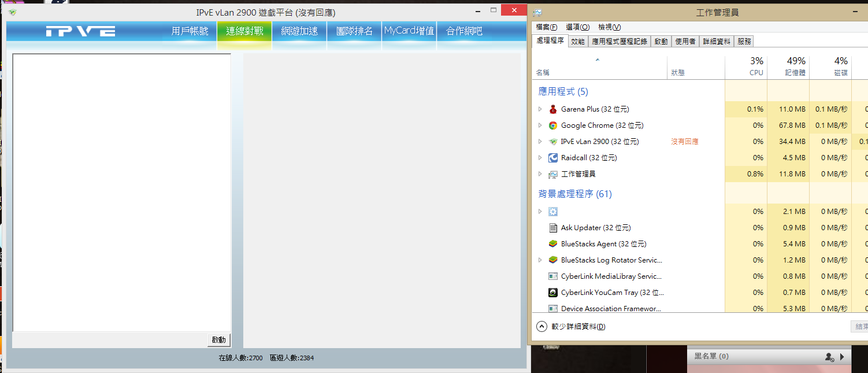Open the 網遊加速 section
This screenshot has height=373, width=868.
click(299, 31)
